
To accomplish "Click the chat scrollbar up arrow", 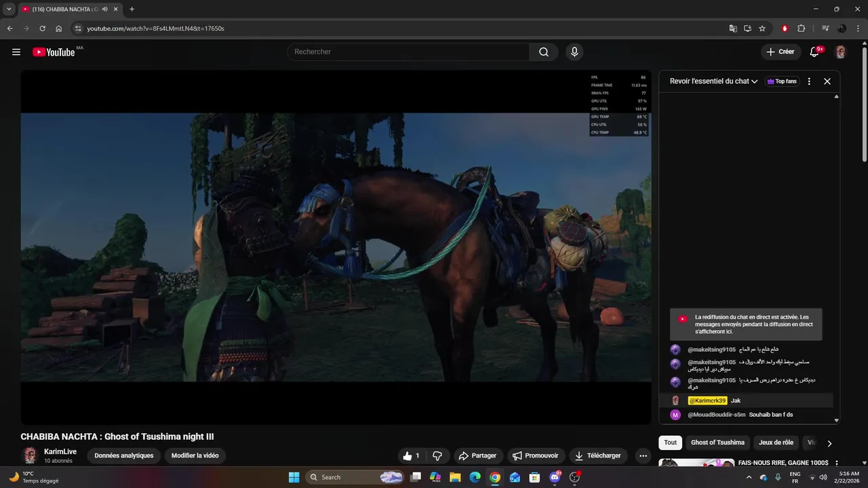I will click(836, 97).
